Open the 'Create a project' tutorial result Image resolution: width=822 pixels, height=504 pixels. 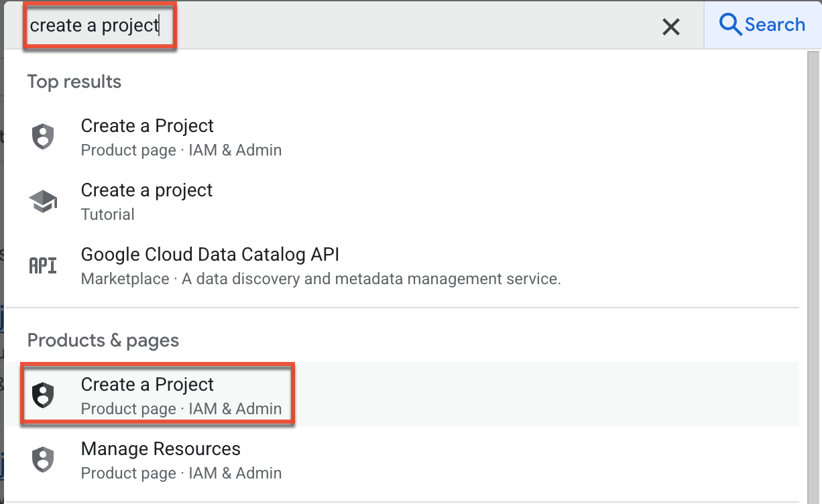coord(146,190)
